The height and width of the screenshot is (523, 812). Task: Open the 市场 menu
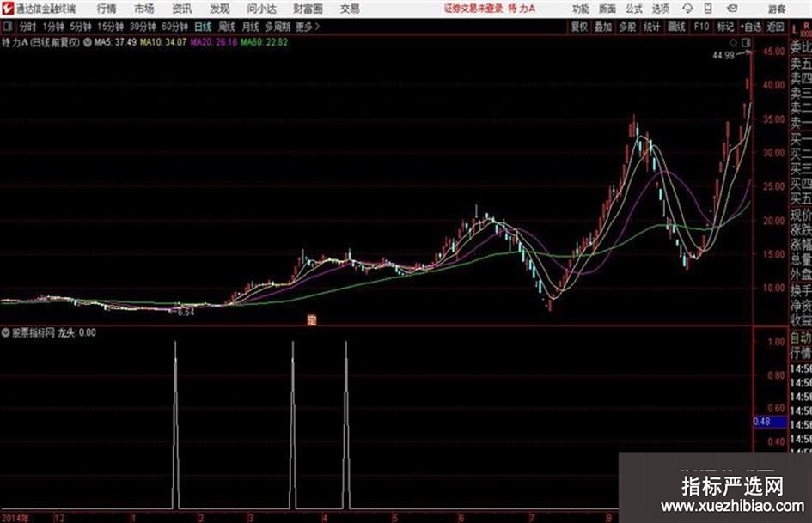(x=144, y=9)
